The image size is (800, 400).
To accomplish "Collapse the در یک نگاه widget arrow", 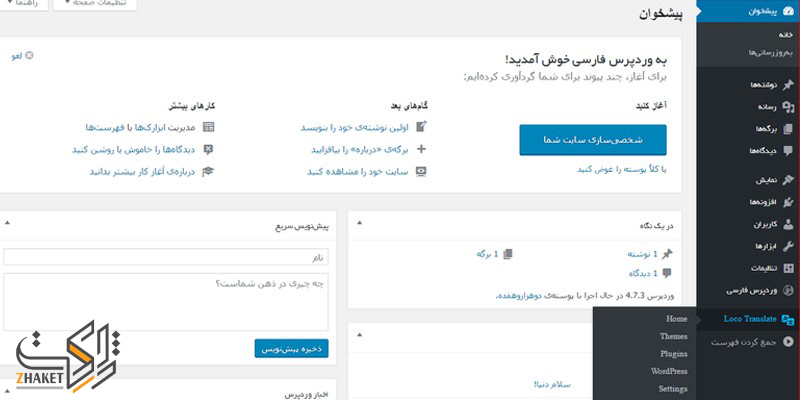I will (360, 223).
